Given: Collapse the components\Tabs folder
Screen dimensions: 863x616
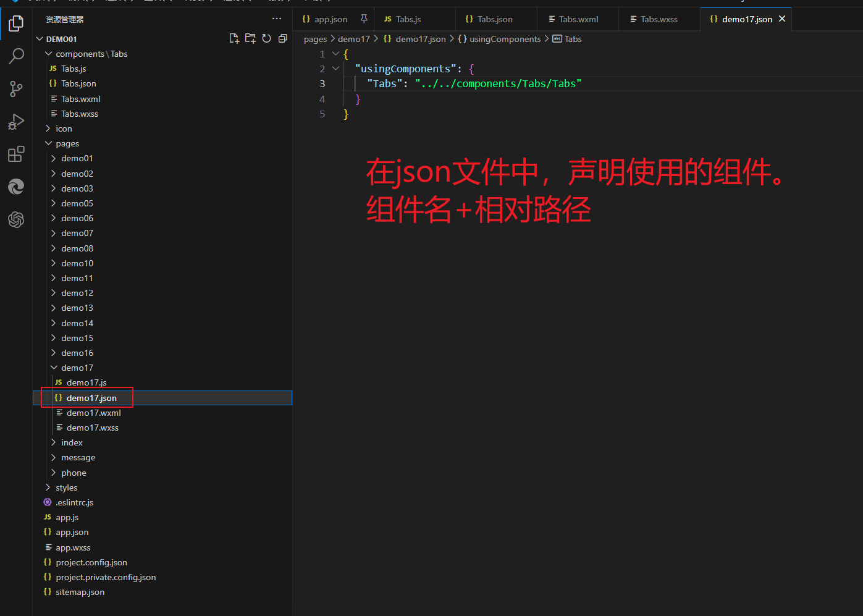Looking at the screenshot, I should tap(162, 54).
